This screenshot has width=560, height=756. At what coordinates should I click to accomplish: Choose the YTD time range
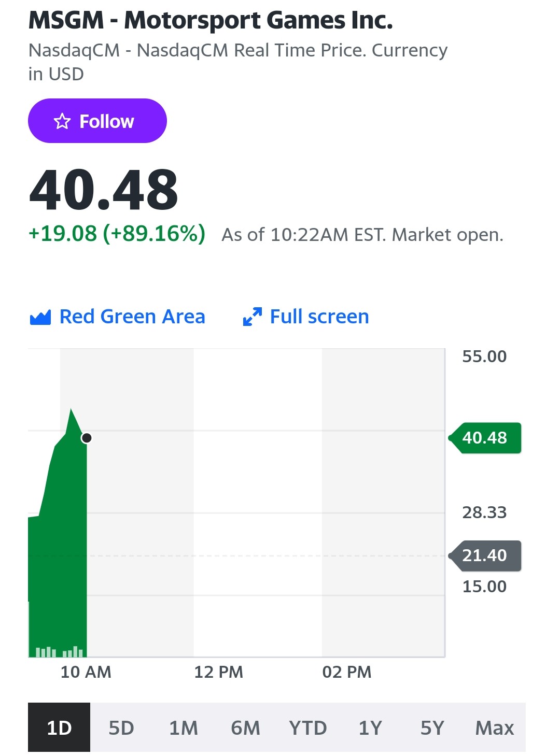tap(308, 727)
